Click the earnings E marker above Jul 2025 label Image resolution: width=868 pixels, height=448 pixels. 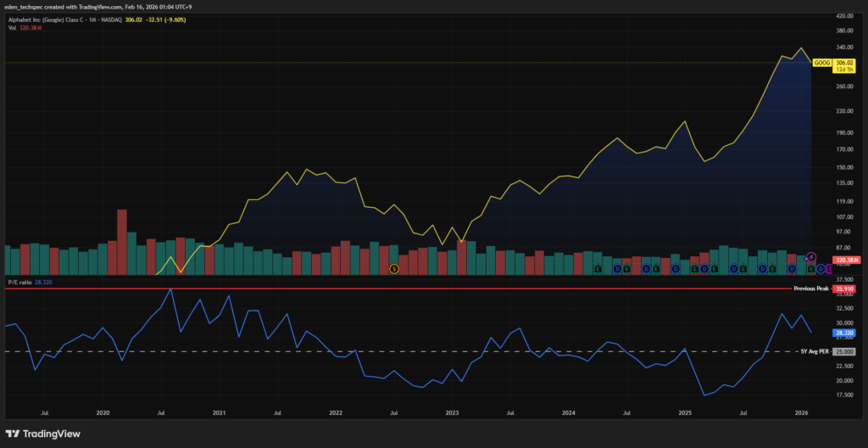pos(743,269)
